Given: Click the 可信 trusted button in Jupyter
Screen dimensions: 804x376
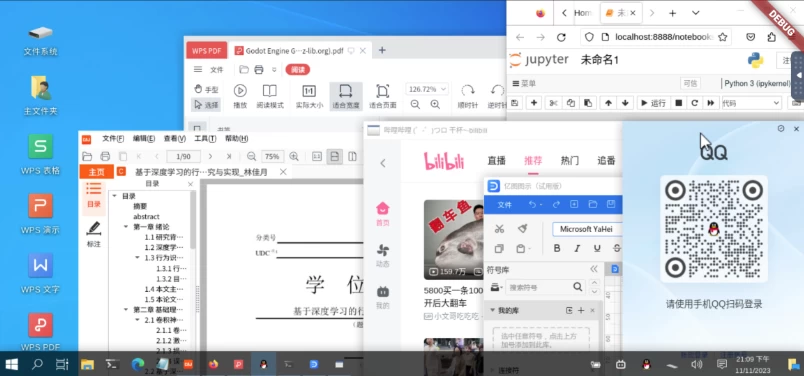Looking at the screenshot, I should [x=690, y=84].
